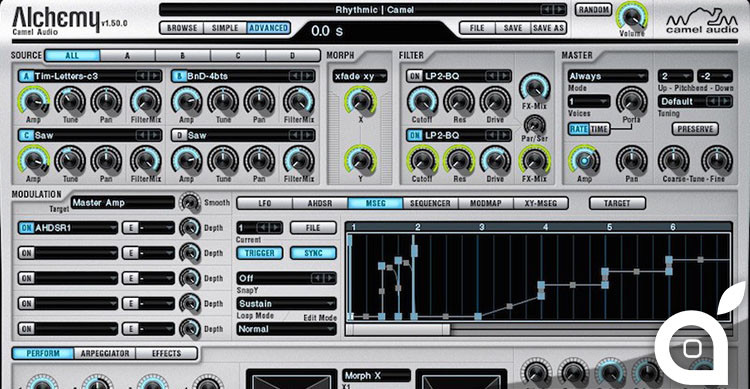Viewport: 750px width, 389px height.
Task: Toggle first LP2-BQ filter ON
Action: 415,76
